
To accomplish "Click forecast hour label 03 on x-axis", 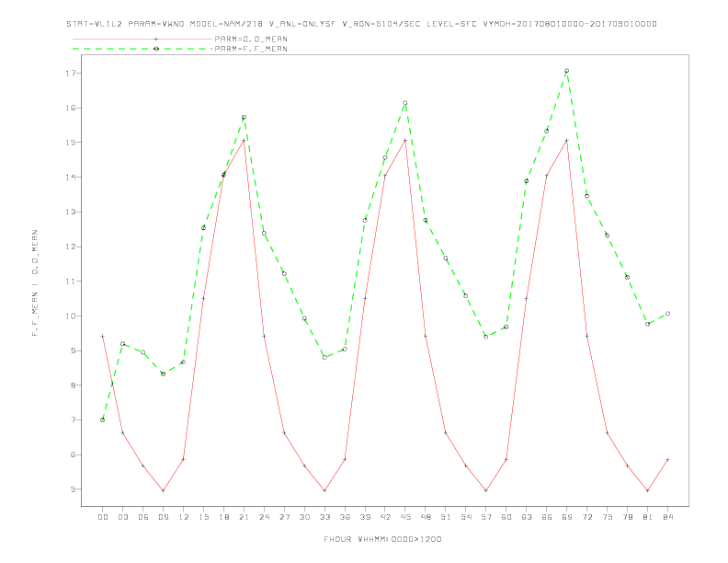I will 122,517.
